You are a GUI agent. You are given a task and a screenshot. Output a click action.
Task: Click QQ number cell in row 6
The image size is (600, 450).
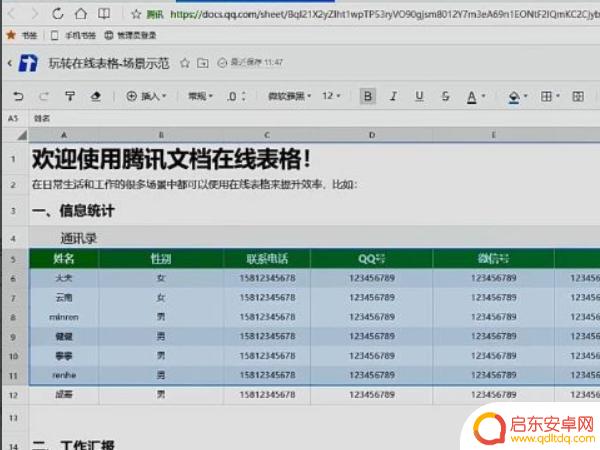(x=372, y=278)
